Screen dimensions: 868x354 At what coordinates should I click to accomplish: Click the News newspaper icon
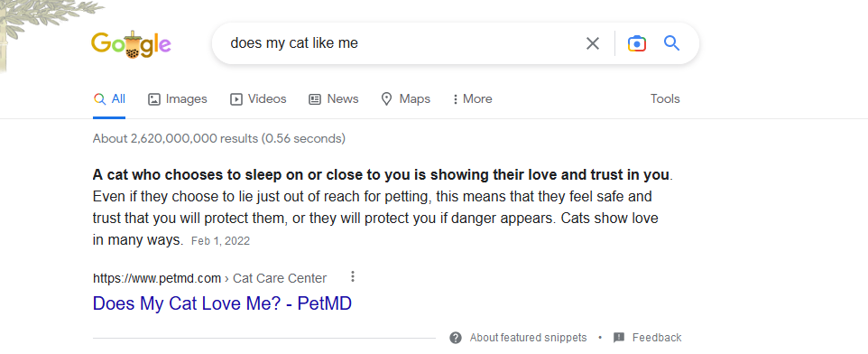click(x=315, y=99)
